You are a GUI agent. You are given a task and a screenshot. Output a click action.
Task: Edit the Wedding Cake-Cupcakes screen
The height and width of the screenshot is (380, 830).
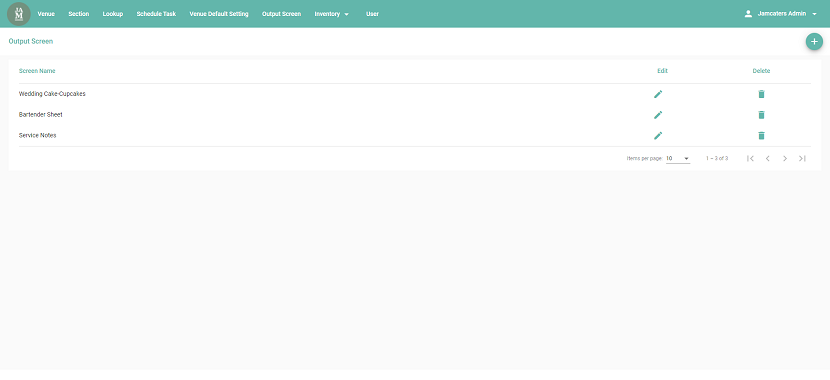[x=658, y=94]
